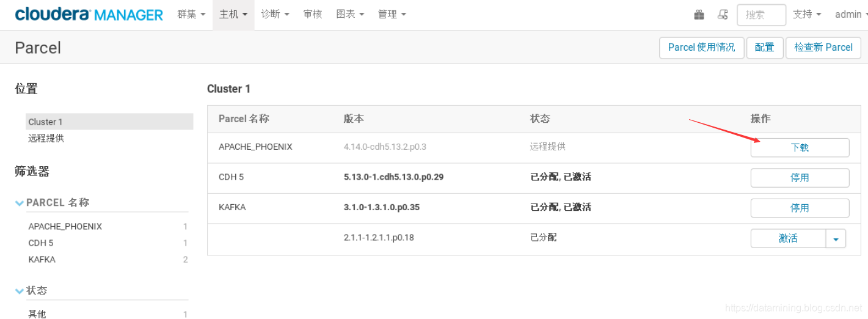The width and height of the screenshot is (868, 319).
Task: Focus the 搜索 search field
Action: click(x=761, y=15)
